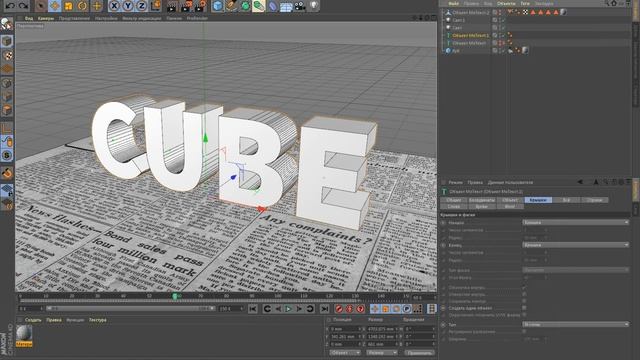640x360 pixels.
Task: Open the Размер mode dropdown
Action: [382, 353]
